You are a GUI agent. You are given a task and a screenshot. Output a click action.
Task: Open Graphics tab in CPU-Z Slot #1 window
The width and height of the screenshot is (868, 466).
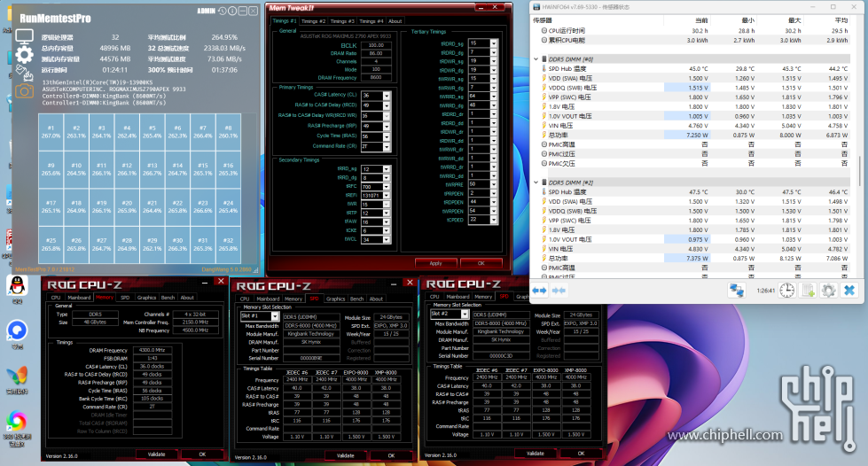[x=335, y=299]
